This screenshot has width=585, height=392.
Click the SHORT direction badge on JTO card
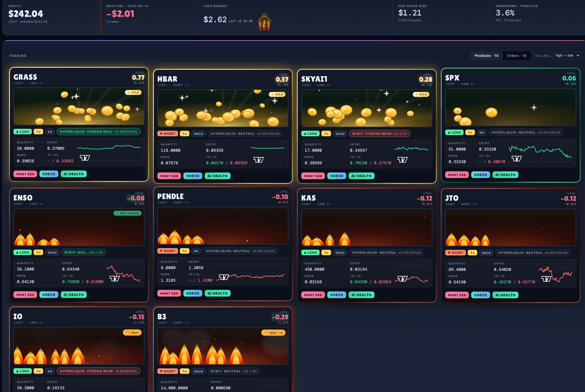point(455,253)
